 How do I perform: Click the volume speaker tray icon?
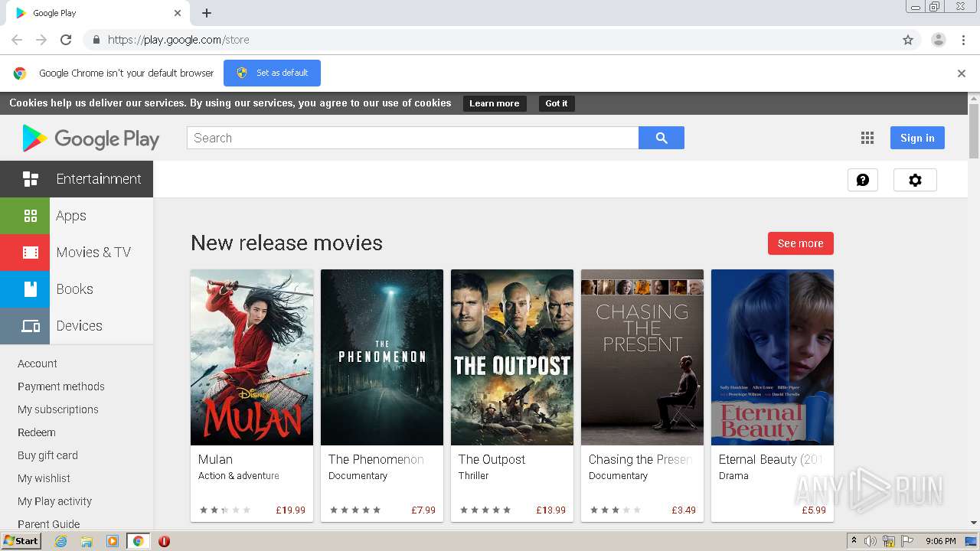point(871,541)
